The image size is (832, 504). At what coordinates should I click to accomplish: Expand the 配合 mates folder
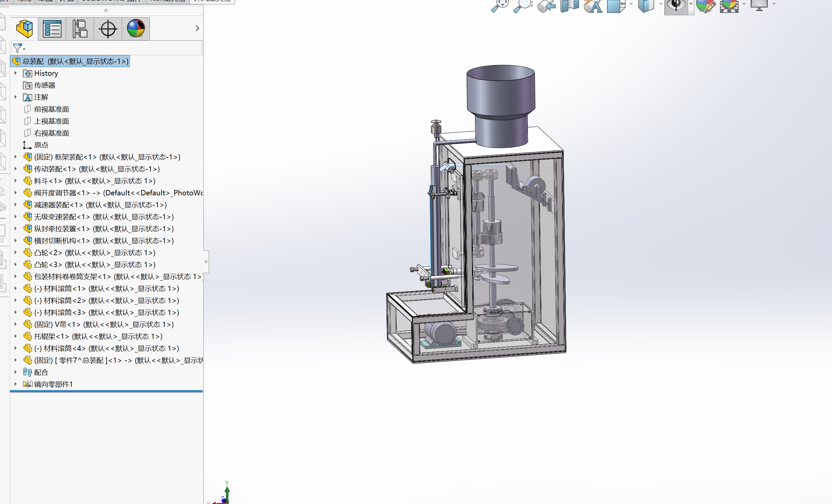coord(16,372)
